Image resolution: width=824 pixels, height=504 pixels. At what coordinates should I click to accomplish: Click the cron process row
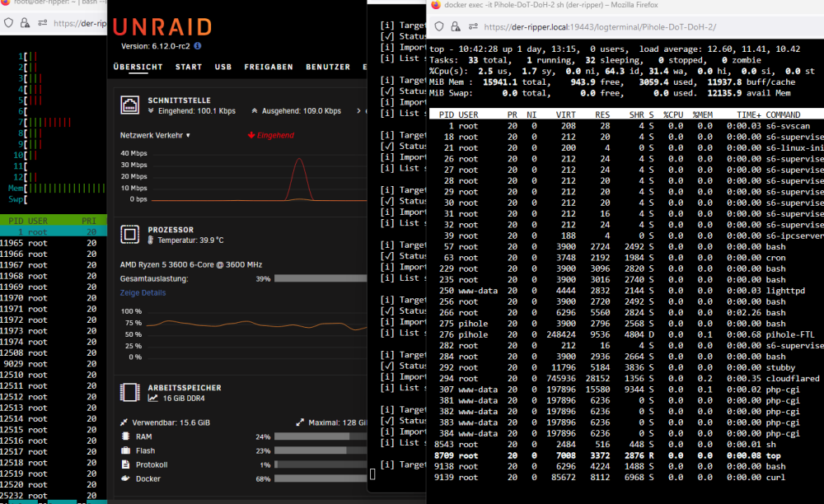tap(626, 257)
